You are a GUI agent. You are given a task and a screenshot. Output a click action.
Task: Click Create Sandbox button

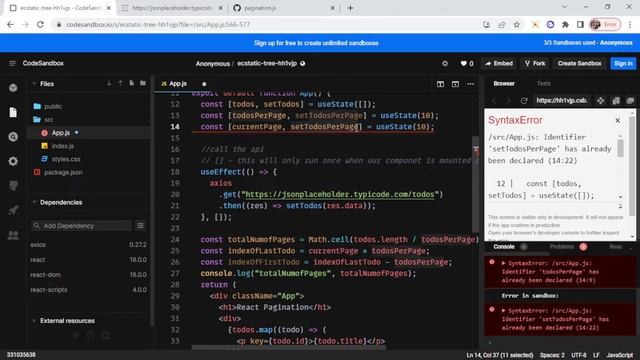(x=579, y=64)
